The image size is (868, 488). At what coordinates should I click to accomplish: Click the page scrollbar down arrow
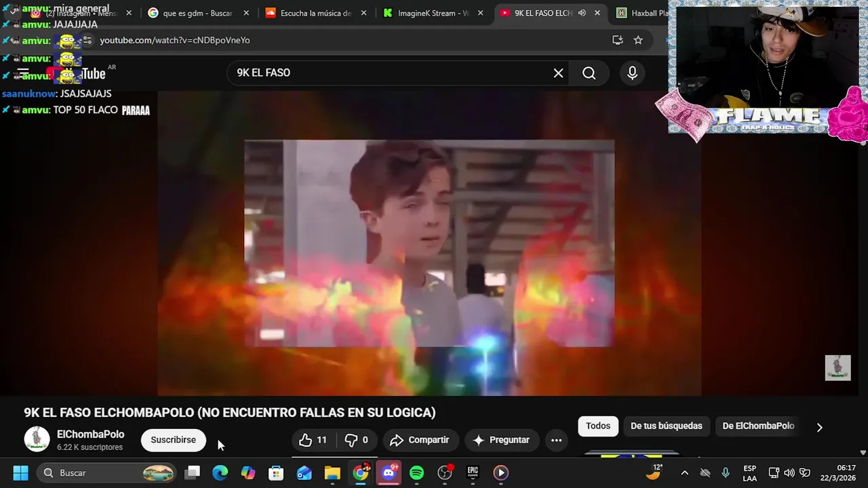point(863,452)
